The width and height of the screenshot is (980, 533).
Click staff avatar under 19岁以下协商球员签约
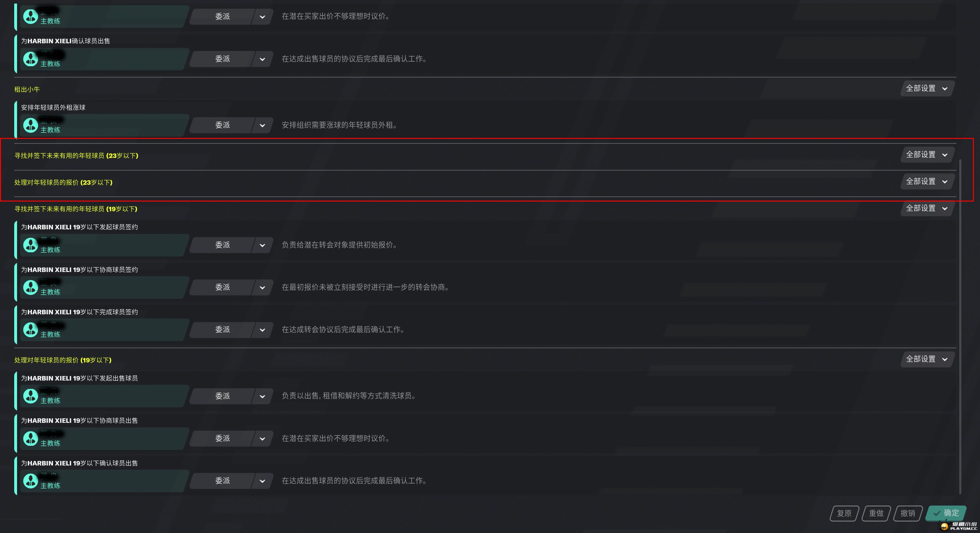pos(30,287)
